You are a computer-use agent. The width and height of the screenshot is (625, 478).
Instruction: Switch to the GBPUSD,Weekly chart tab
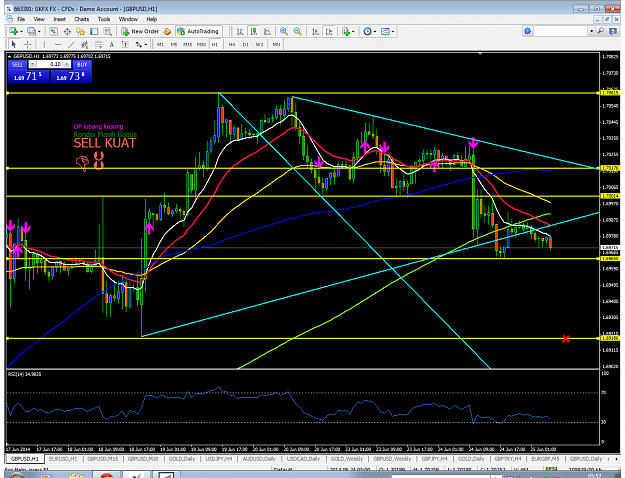[x=392, y=459]
